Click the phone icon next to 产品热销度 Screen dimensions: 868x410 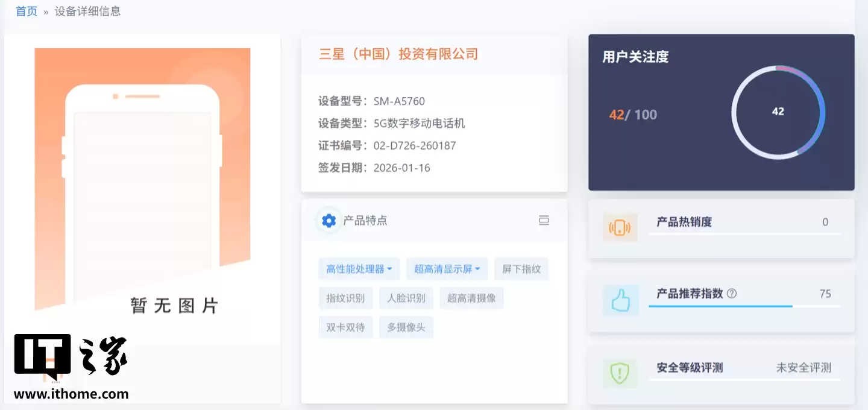pyautogui.click(x=620, y=227)
